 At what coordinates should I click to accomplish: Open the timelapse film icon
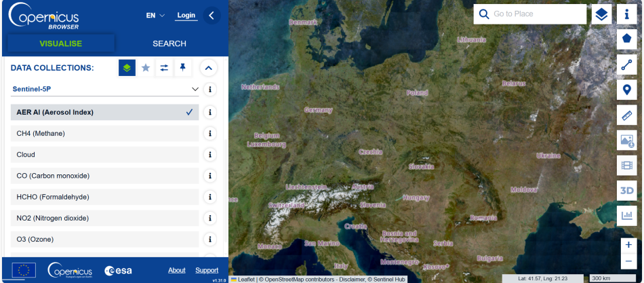click(626, 166)
